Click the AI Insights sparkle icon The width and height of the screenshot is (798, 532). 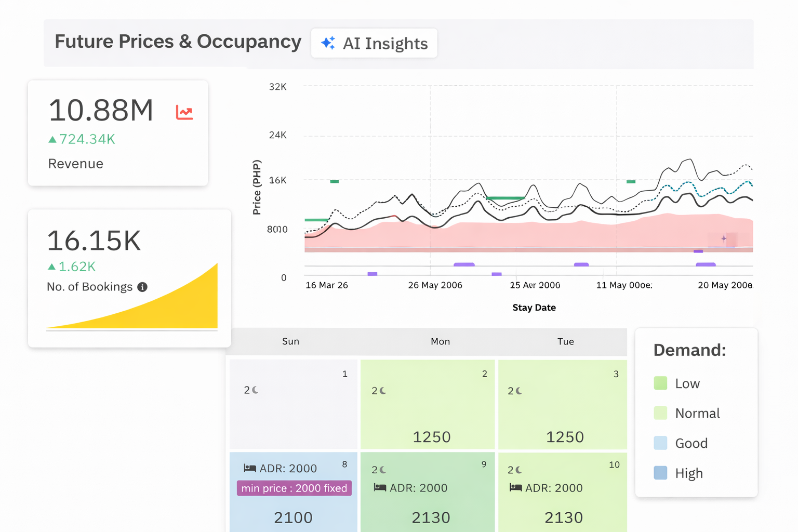tap(328, 43)
